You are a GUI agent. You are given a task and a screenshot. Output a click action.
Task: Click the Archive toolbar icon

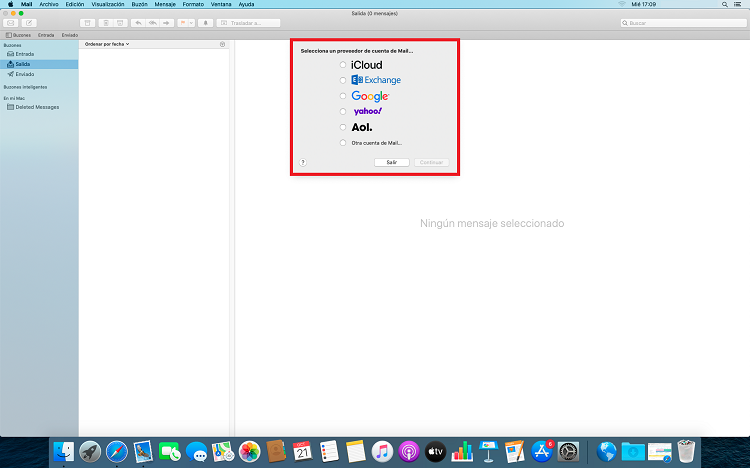click(x=87, y=23)
